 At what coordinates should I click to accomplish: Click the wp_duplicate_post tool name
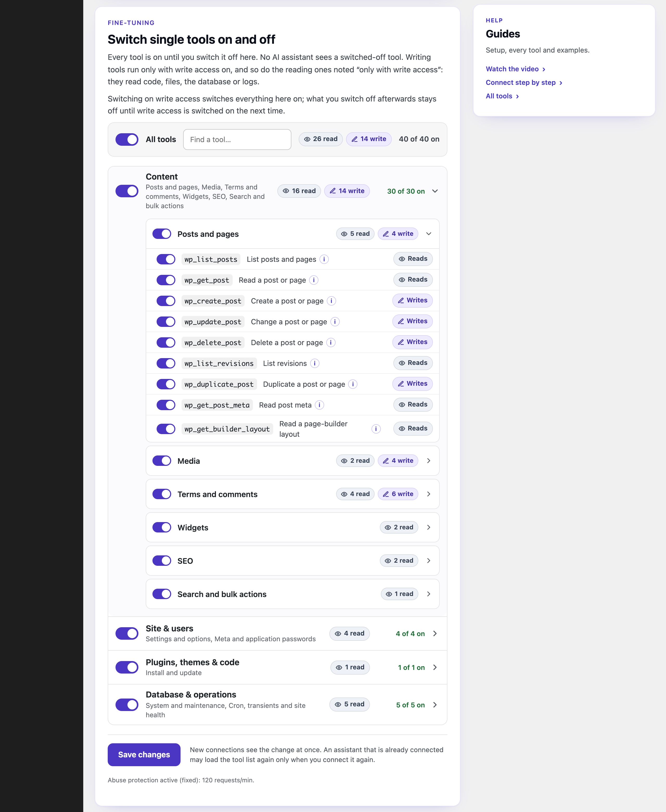pyautogui.click(x=219, y=384)
